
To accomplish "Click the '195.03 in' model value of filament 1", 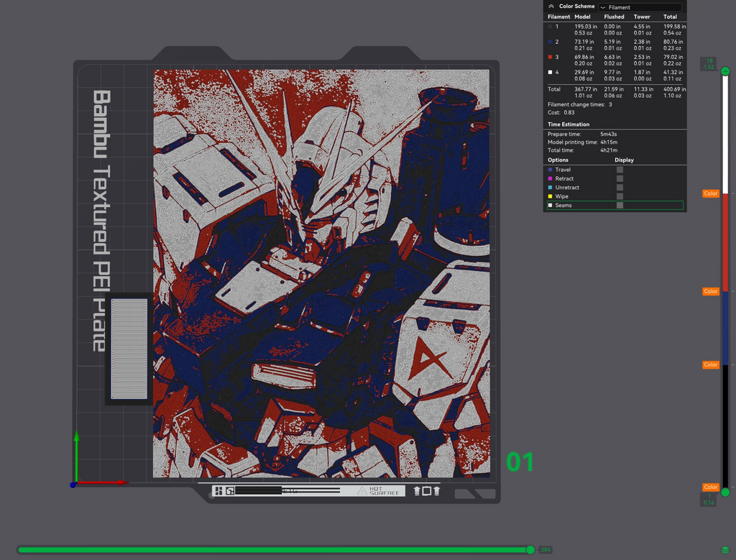I will click(x=586, y=27).
